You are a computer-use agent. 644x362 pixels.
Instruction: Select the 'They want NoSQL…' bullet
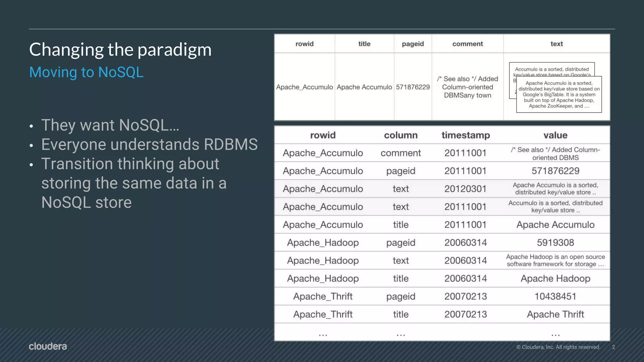(110, 125)
